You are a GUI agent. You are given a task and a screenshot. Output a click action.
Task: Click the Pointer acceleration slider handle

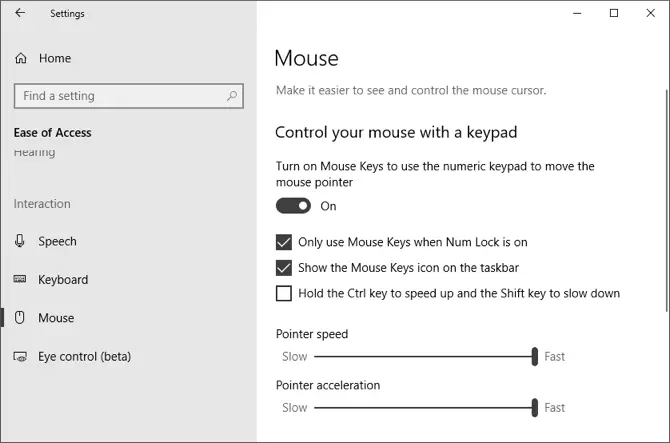pos(535,408)
